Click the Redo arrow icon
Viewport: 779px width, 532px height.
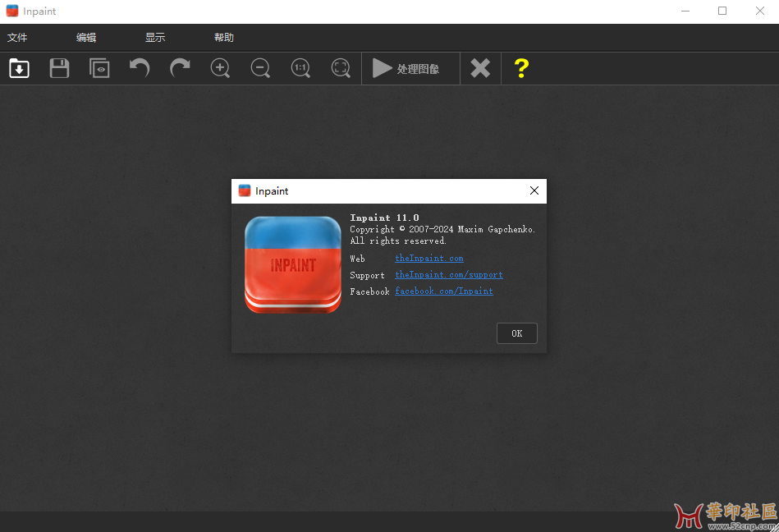[180, 68]
